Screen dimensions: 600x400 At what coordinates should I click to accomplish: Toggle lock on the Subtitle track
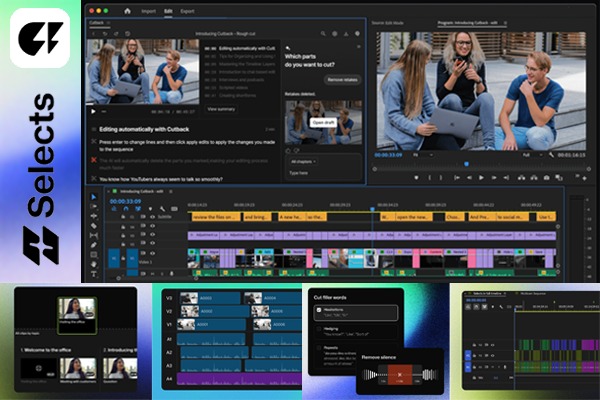123,217
